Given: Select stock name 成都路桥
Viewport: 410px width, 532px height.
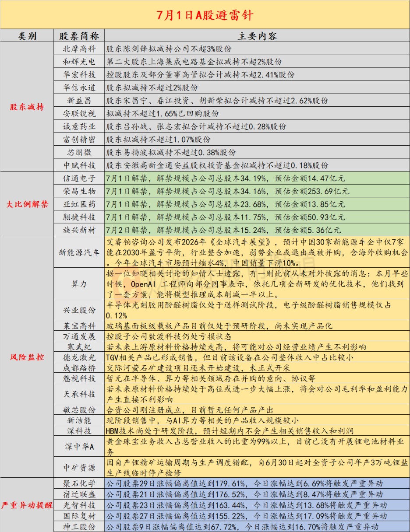Looking at the screenshot, I should tap(79, 368).
